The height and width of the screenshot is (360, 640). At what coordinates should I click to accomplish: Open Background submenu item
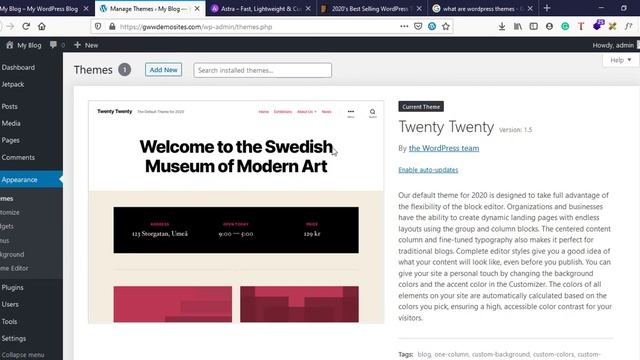point(12,254)
